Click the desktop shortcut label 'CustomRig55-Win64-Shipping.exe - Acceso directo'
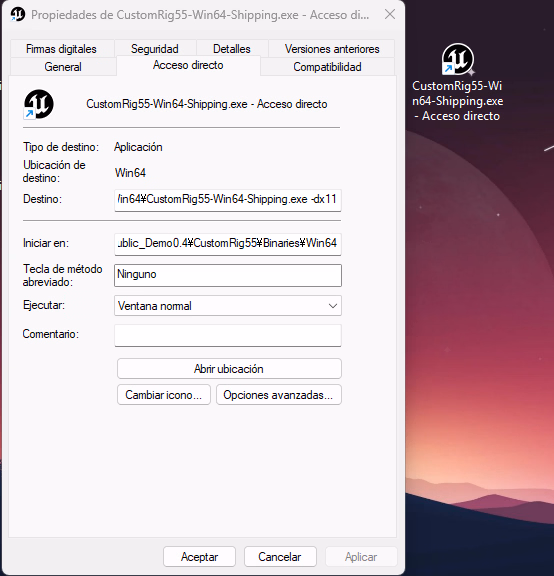 (x=458, y=101)
